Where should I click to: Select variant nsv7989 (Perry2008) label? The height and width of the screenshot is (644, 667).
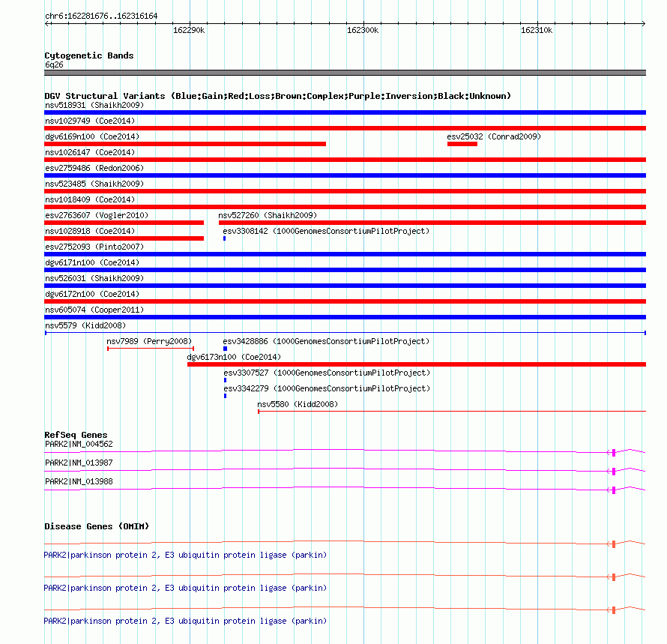point(149,341)
